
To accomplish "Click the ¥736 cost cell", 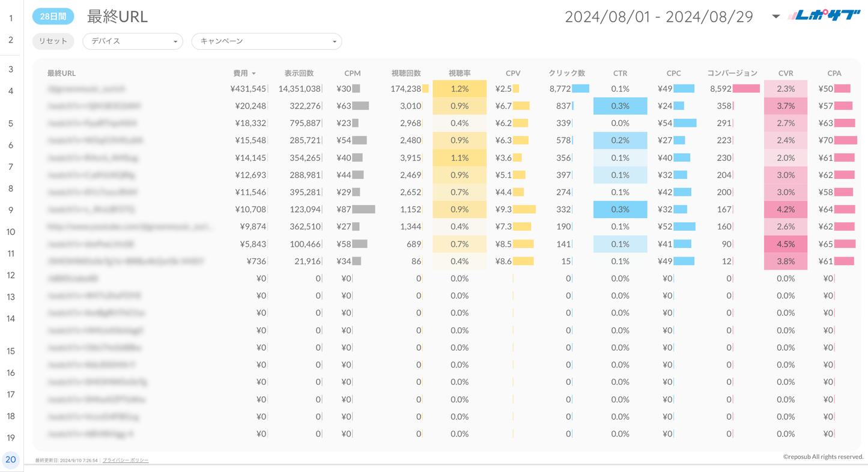I will pos(256,261).
